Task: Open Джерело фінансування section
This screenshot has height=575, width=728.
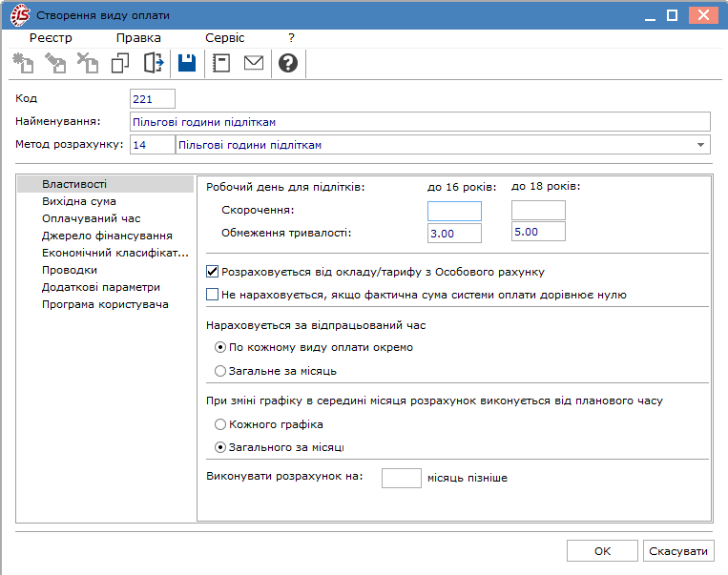Action: (x=107, y=236)
